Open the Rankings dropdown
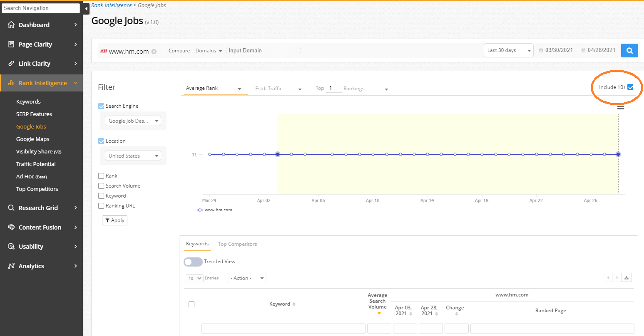The image size is (644, 336). 366,89
